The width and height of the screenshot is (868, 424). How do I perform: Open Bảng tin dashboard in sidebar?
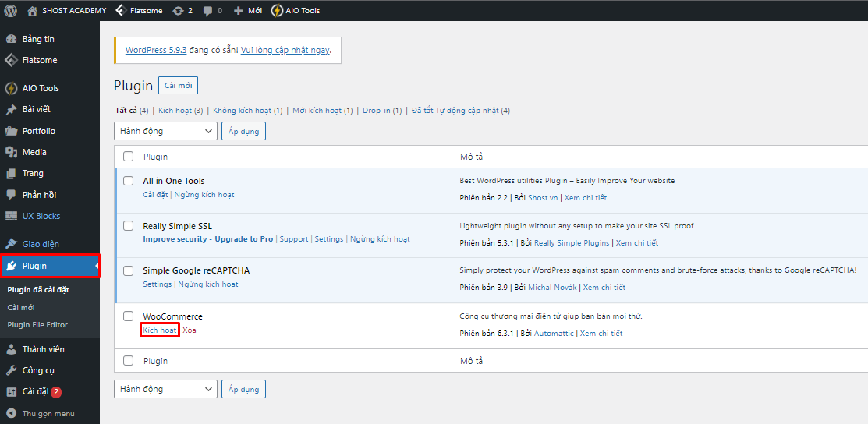38,39
